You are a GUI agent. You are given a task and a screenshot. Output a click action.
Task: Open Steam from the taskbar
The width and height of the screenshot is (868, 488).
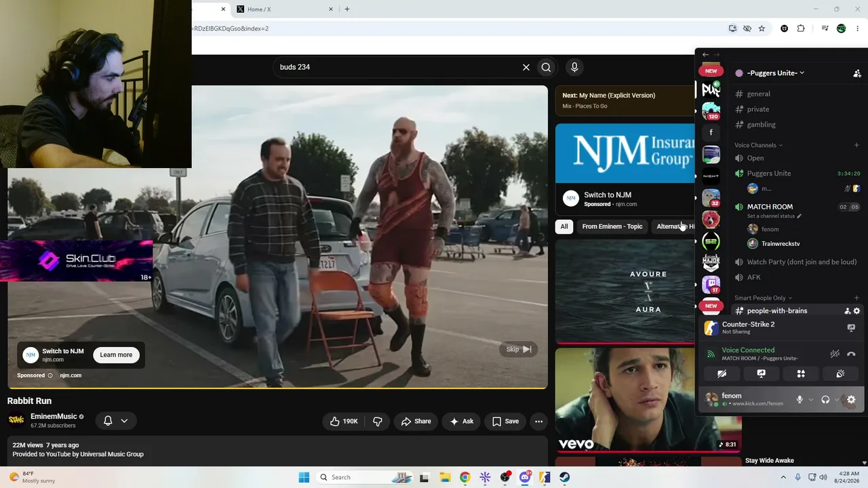[565, 477]
